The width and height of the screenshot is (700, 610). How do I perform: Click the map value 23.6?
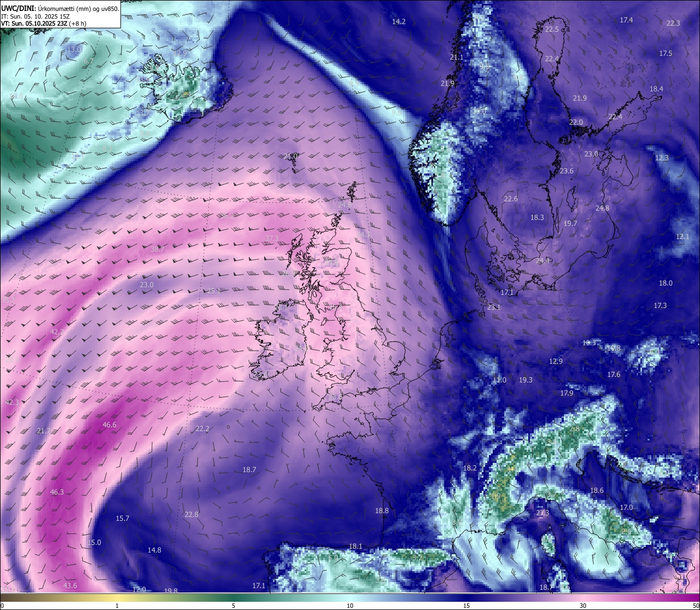(567, 171)
